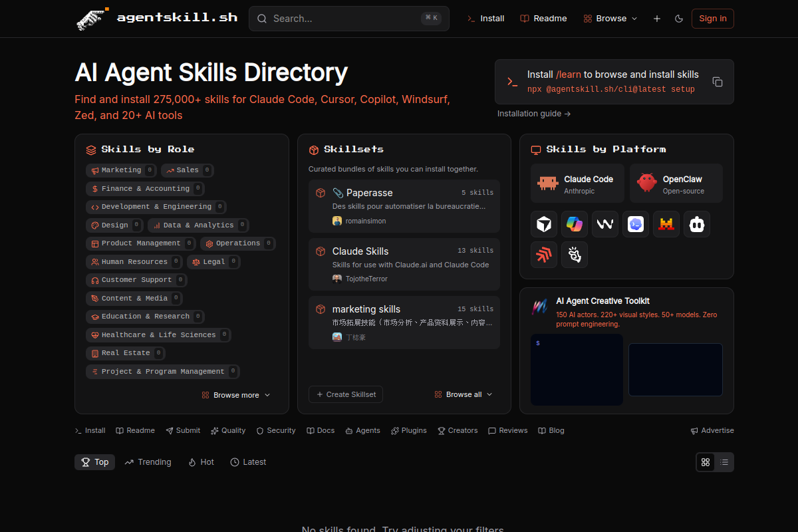798x532 pixels.
Task: Go to the Security link
Action: pos(276,430)
